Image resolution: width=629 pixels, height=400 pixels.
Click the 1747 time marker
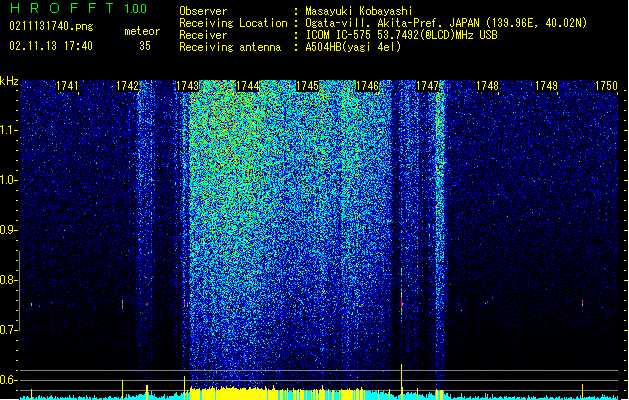pyautogui.click(x=428, y=86)
